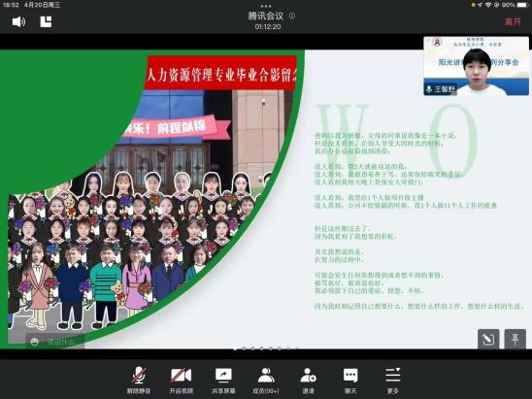
Task: Switch layout using the window layout icon
Action: (x=46, y=21)
